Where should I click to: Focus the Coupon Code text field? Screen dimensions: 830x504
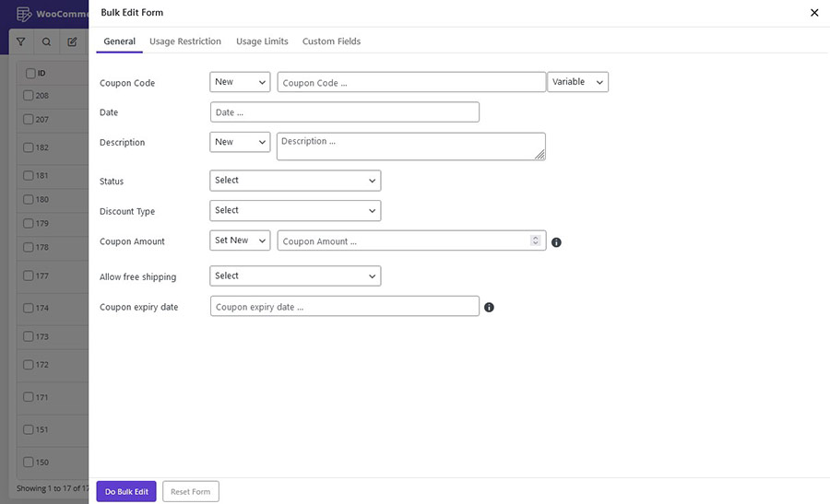[x=411, y=82]
